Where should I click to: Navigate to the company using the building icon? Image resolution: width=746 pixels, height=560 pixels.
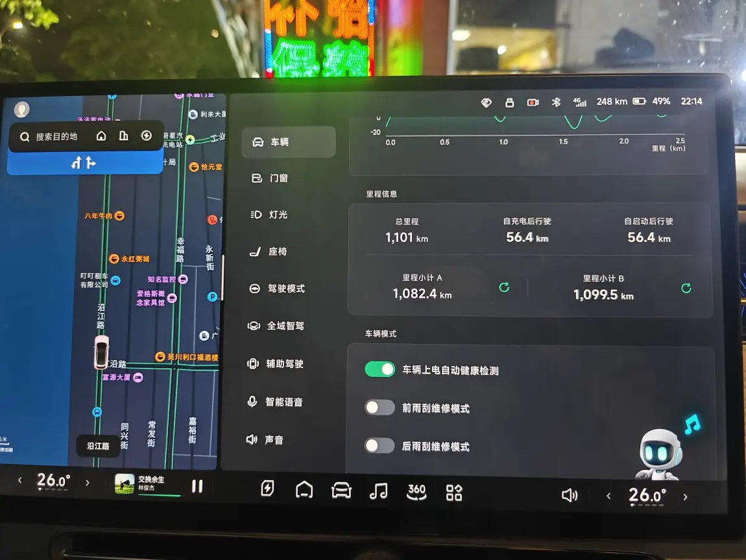click(124, 136)
